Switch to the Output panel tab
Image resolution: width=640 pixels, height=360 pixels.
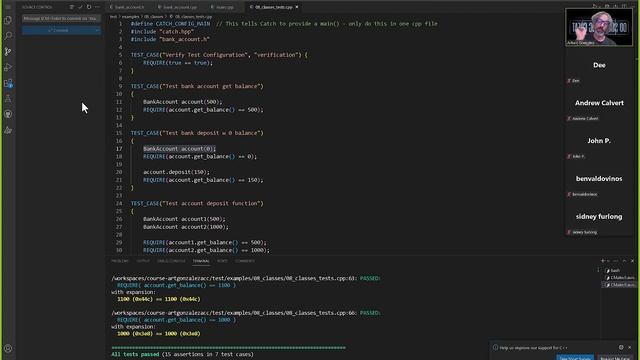point(143,261)
